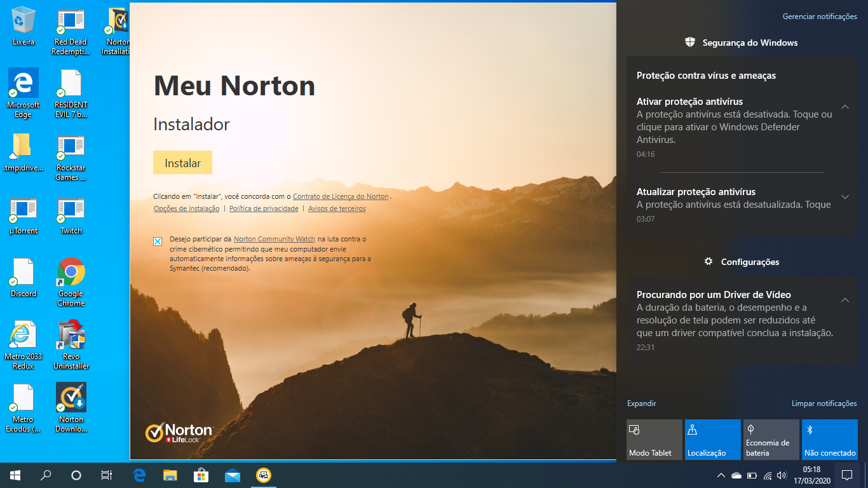Open the Norton Installation icon on the desktop
Screen dimensions: 868x488
pyautogui.click(x=116, y=32)
